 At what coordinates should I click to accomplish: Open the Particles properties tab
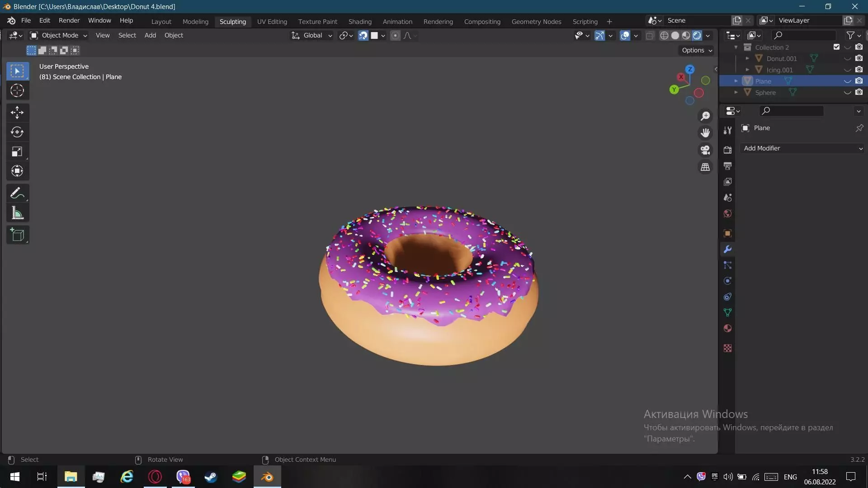(x=727, y=265)
